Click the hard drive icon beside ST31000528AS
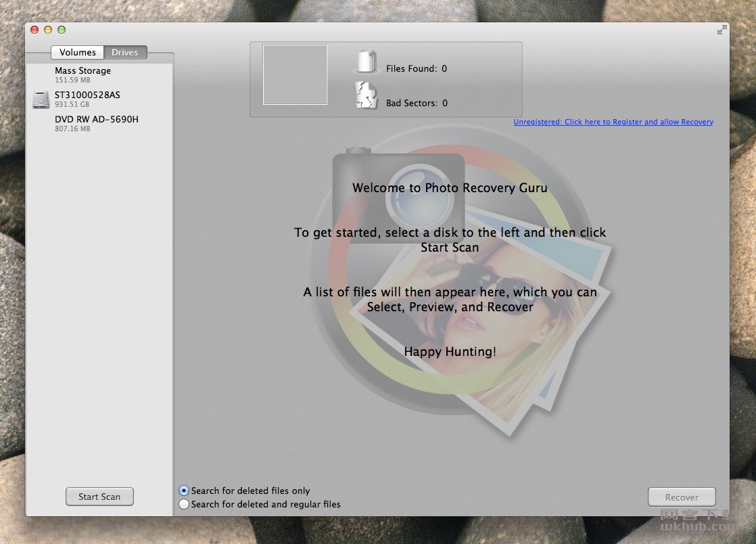 click(x=41, y=99)
